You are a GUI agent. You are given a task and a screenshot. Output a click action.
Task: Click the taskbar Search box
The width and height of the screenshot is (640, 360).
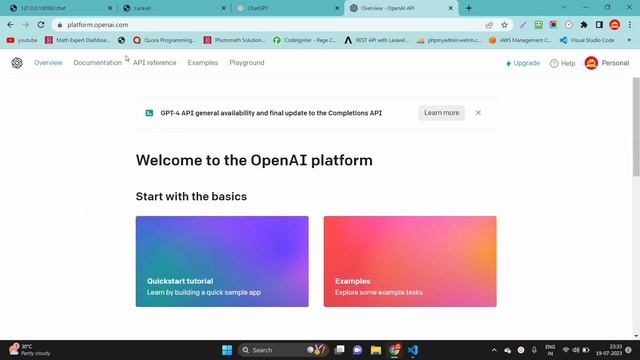coord(282,350)
